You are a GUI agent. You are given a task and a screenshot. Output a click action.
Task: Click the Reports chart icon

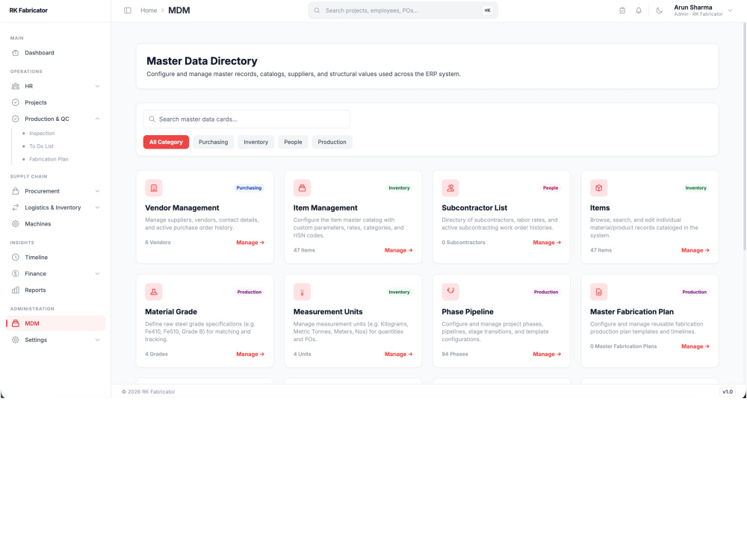(x=15, y=290)
